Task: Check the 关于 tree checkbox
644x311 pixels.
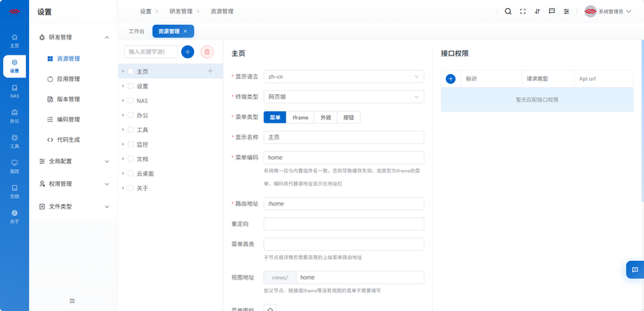Action: pos(130,189)
